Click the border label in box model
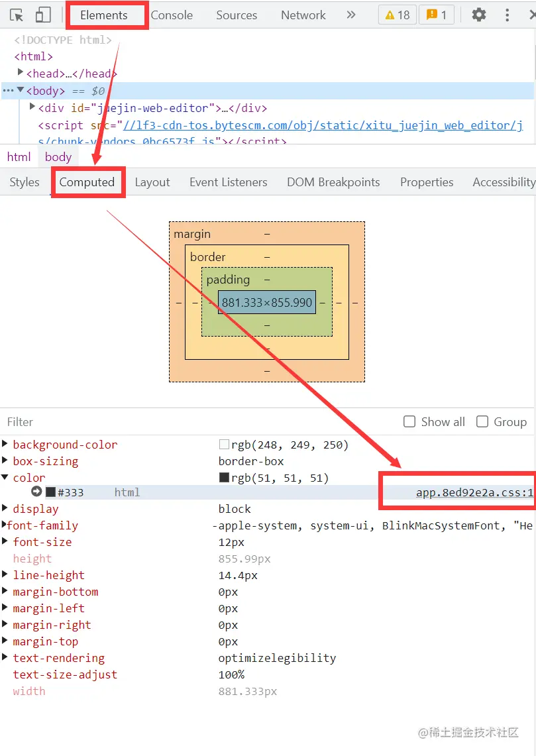Viewport: 536px width, 756px height. tap(208, 257)
